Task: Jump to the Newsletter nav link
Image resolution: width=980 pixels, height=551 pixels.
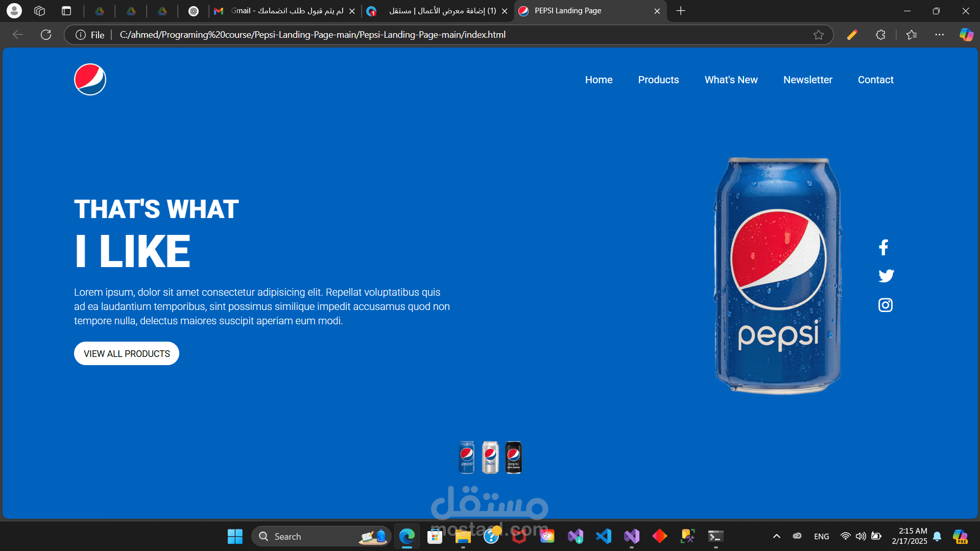Action: coord(807,80)
